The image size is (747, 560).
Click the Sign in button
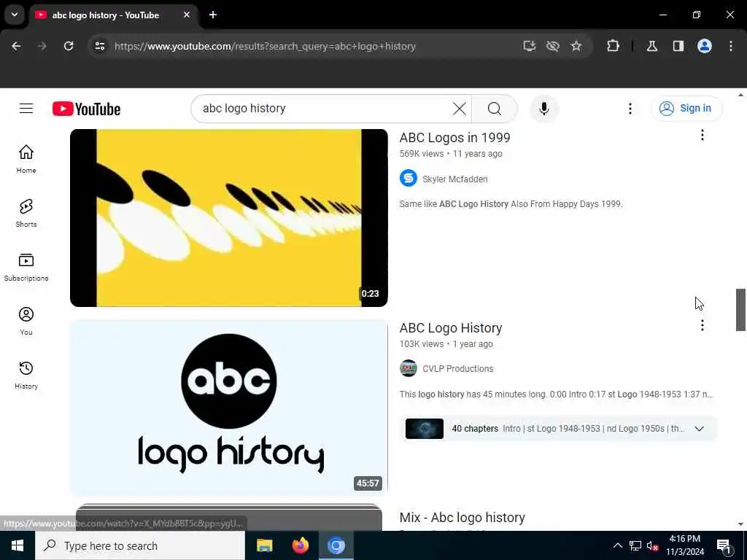coord(686,109)
